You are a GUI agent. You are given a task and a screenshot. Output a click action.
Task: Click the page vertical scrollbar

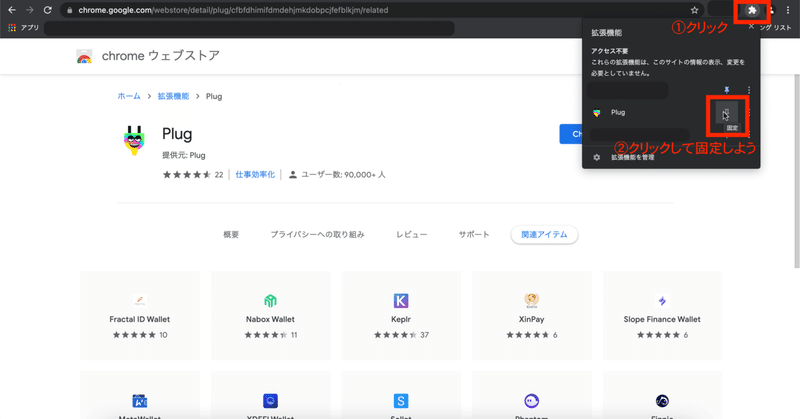796,171
